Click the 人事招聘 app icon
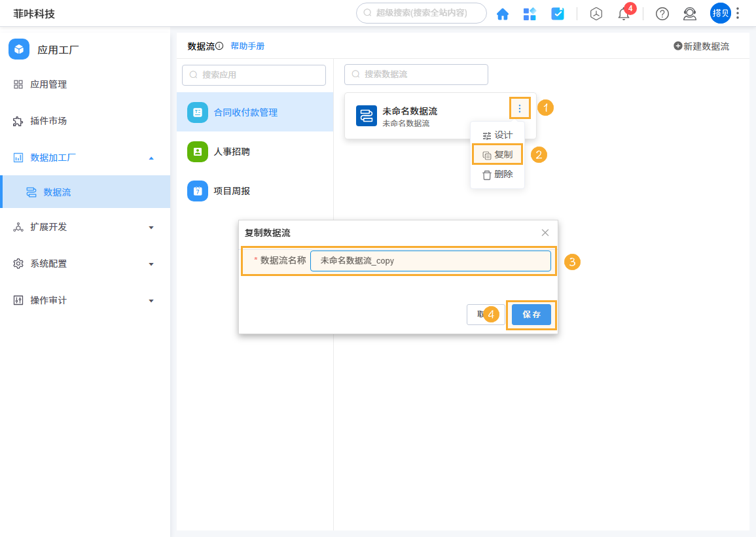Image resolution: width=756 pixels, height=537 pixels. 197,152
